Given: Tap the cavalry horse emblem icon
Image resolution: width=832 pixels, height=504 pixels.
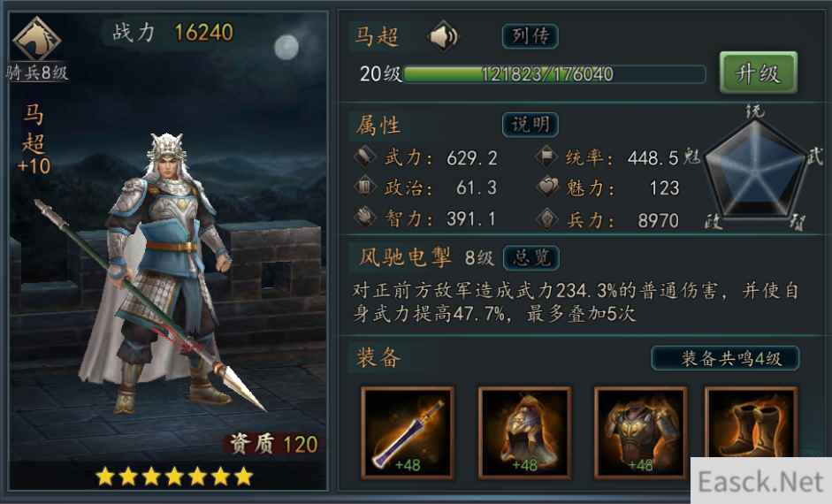Looking at the screenshot, I should click(36, 39).
